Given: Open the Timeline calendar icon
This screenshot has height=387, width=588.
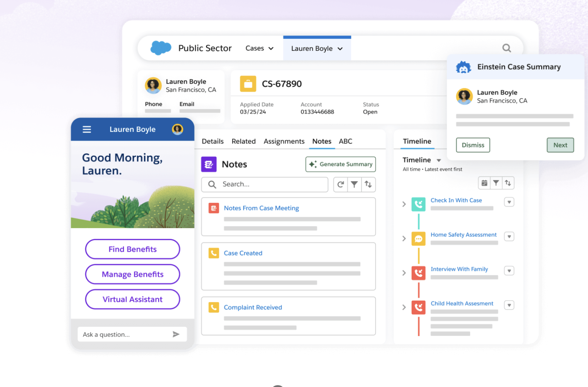Looking at the screenshot, I should click(x=484, y=183).
